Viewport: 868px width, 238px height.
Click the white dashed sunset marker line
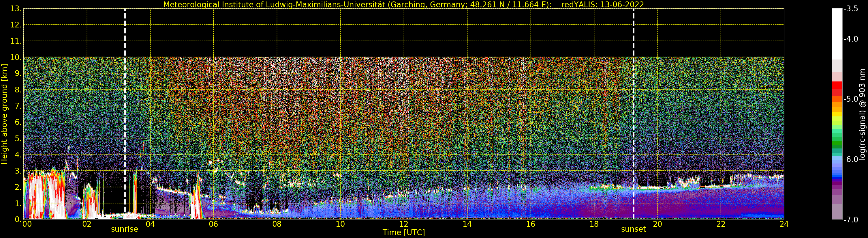634,114
